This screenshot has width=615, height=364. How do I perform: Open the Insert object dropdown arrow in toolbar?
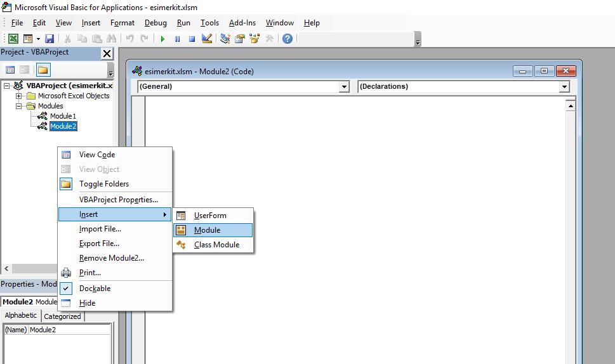coord(38,39)
